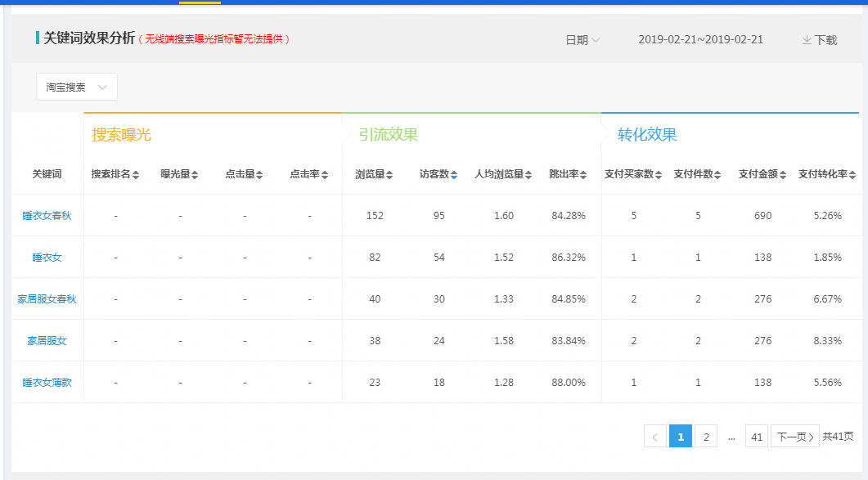Click the red 无线端搜索曝光 notice text

(x=214, y=38)
